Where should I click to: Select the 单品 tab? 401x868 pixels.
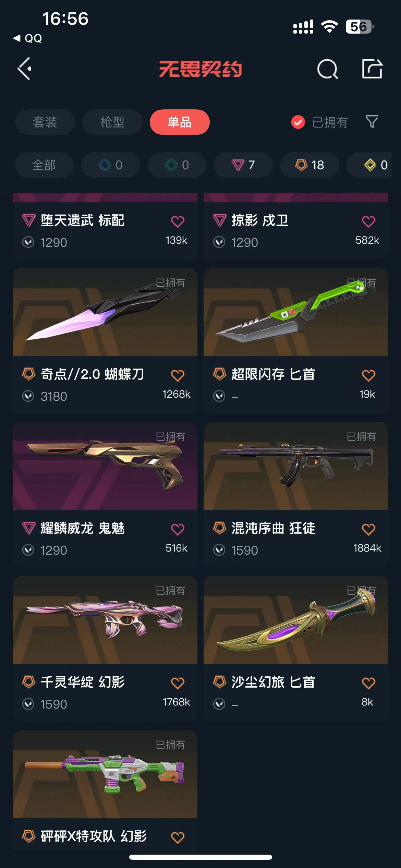[180, 122]
